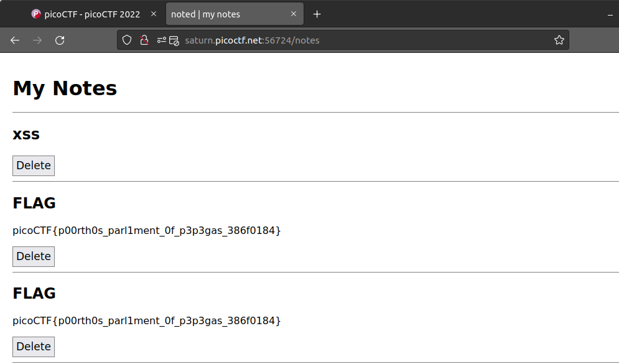
Task: Open the tracking protection shield panel
Action: 127,40
